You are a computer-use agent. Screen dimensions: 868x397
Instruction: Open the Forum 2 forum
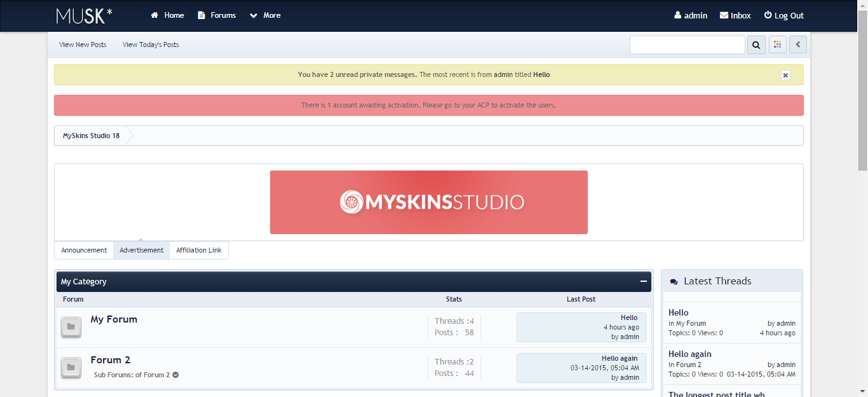coord(111,360)
